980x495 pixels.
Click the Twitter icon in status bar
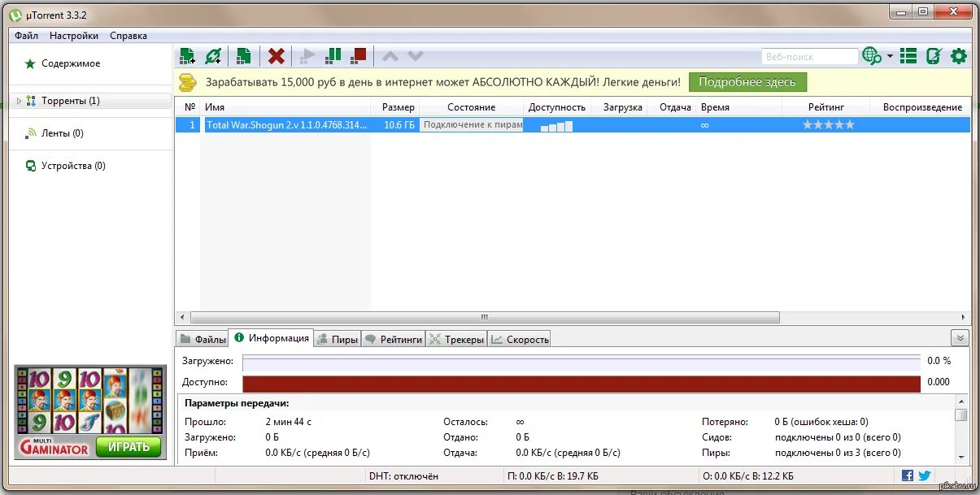[x=925, y=476]
